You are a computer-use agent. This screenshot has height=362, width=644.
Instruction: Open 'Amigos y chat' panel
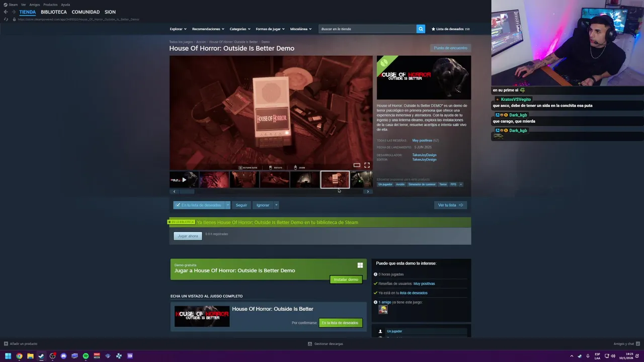point(626,344)
